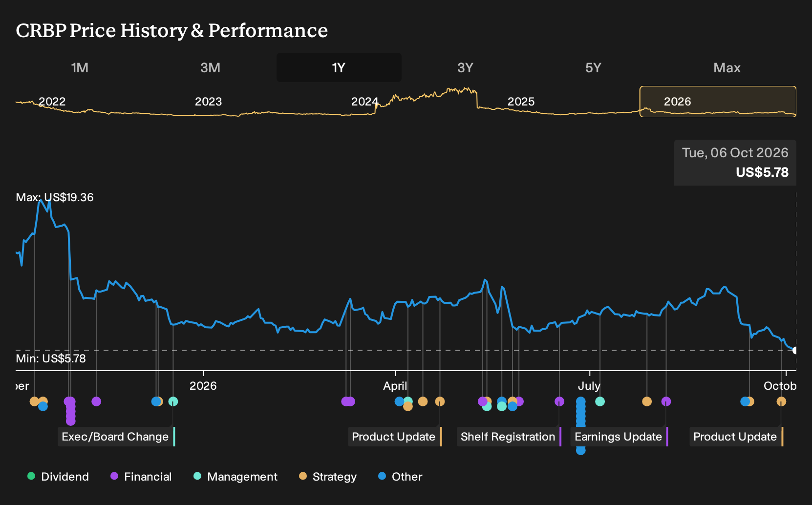Viewport: 812px width, 505px height.
Task: Click the 2026 x-axis label under chart
Action: pos(203,386)
